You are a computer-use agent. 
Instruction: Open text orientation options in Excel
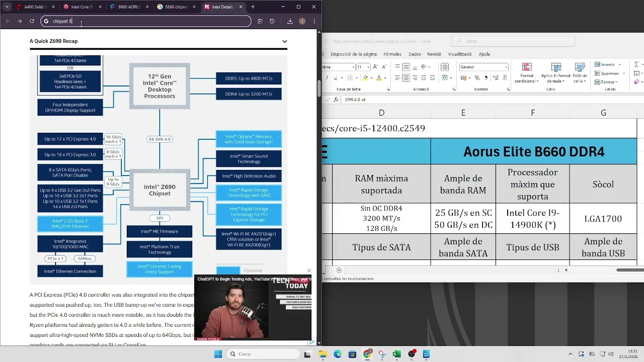pyautogui.click(x=425, y=67)
